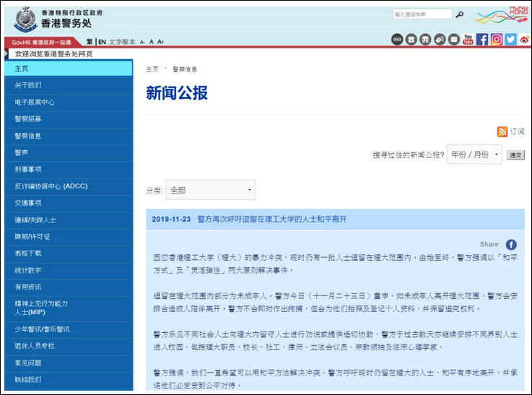Click 香港警务处 site title
The height and width of the screenshot is (395, 532).
pyautogui.click(x=66, y=23)
